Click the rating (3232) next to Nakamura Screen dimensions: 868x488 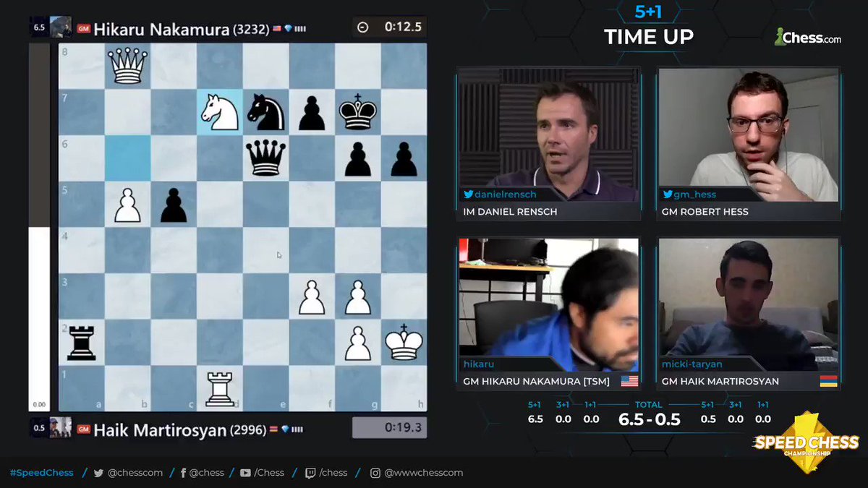tap(251, 30)
